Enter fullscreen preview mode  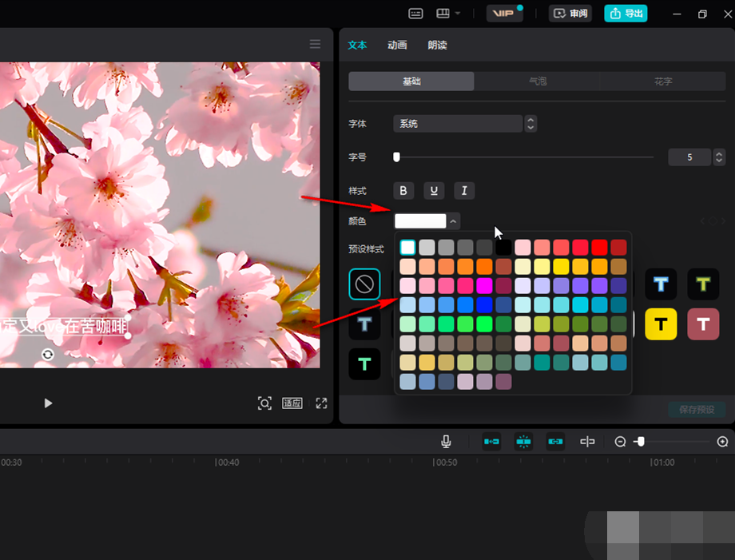point(322,403)
